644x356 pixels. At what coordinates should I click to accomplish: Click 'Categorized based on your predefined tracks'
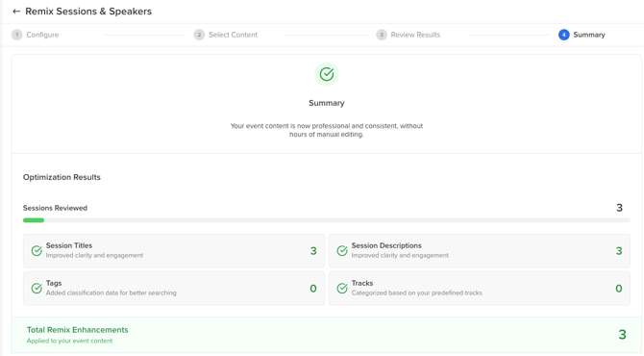click(x=417, y=292)
